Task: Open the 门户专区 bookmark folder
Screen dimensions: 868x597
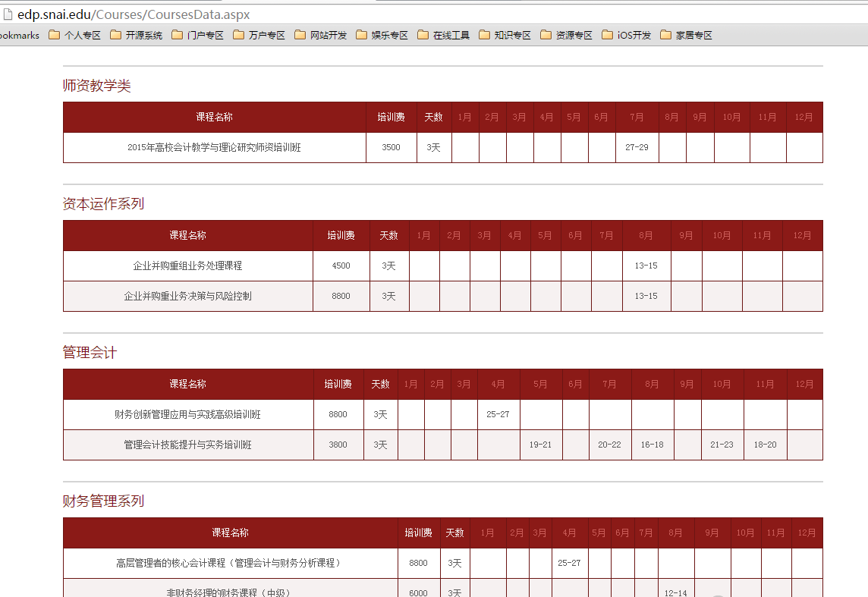Action: [197, 36]
